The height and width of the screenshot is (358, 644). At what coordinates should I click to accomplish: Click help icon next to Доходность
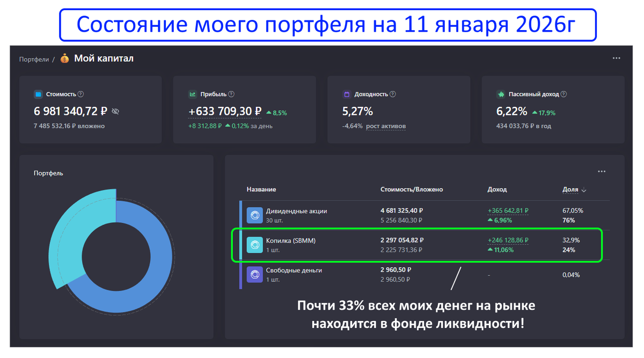(x=393, y=94)
